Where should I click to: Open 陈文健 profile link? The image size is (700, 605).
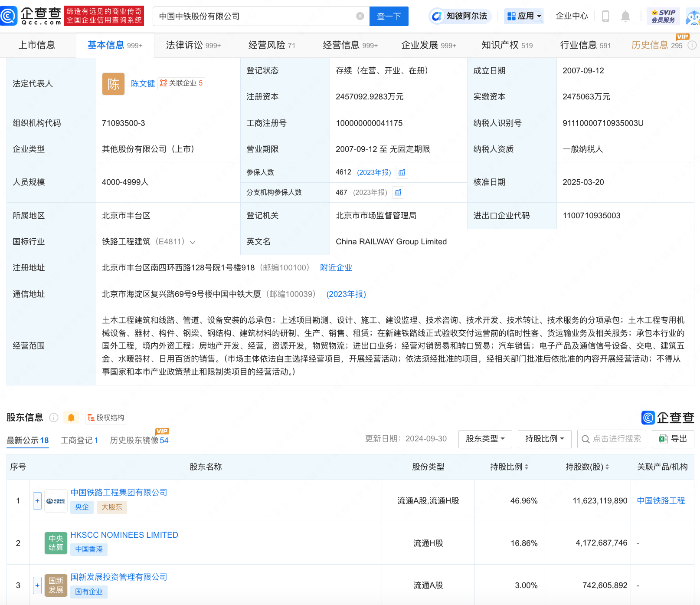(143, 84)
